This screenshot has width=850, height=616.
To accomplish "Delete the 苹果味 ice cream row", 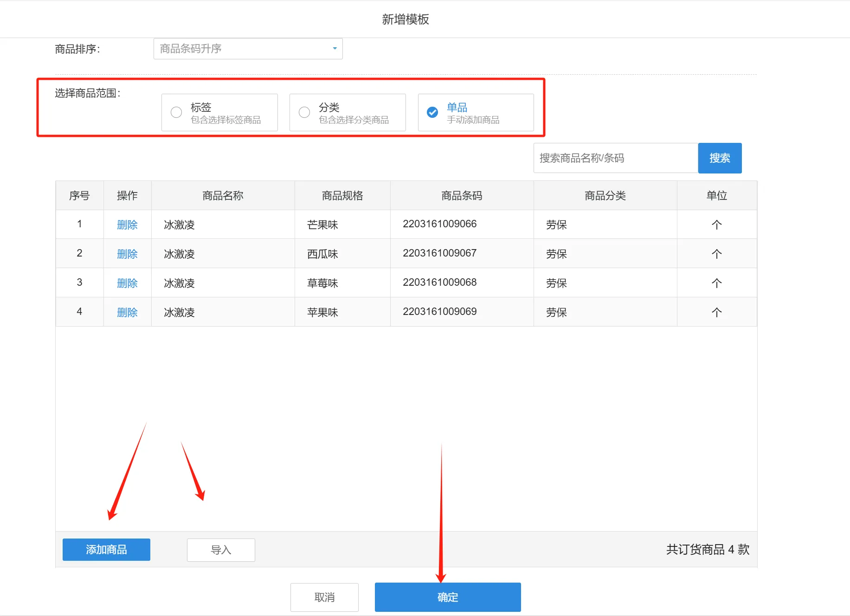I will (x=127, y=312).
